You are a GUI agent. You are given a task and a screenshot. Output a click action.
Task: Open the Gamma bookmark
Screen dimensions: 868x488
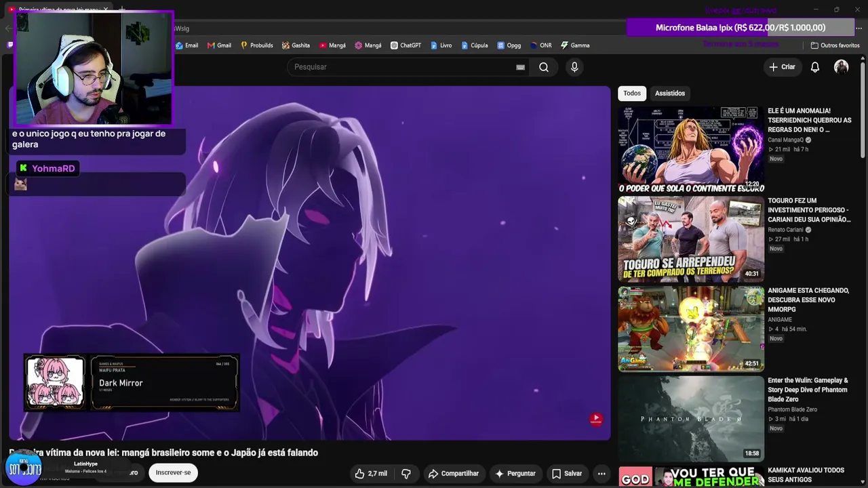tap(574, 45)
